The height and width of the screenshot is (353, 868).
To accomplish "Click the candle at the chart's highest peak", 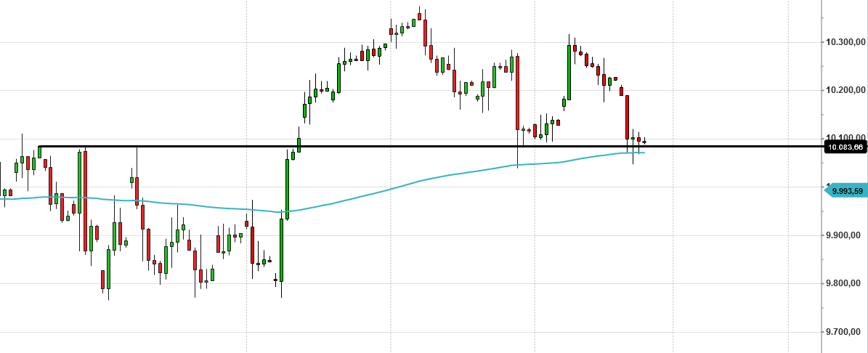I will coord(420,16).
